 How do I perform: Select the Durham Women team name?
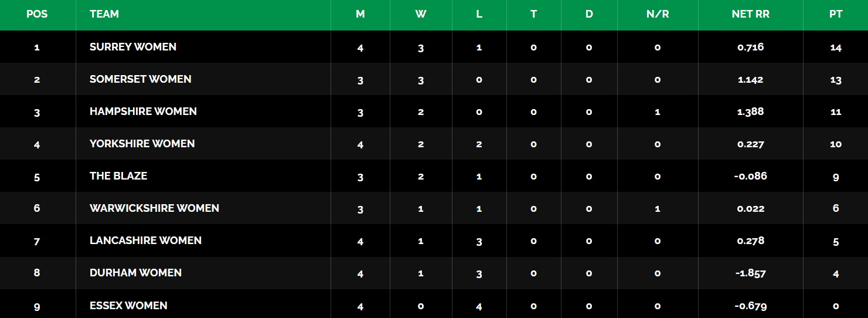135,273
